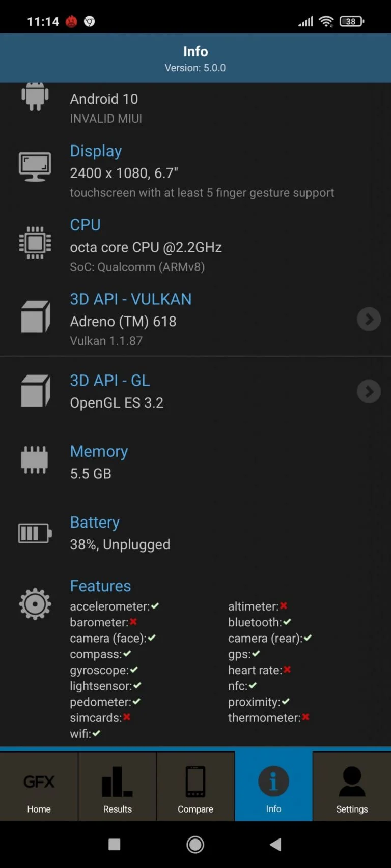Tap the CPU chip icon

[x=35, y=243]
